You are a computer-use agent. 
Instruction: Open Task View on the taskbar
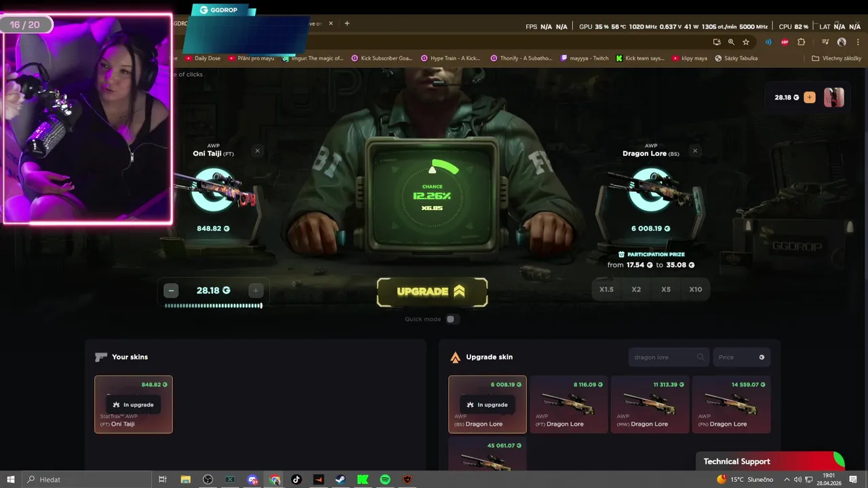163,479
